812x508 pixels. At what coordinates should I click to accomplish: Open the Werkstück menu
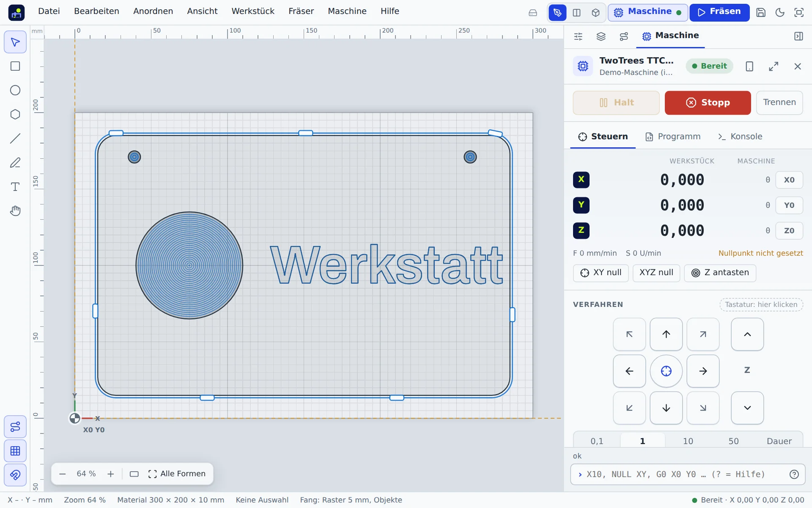253,11
